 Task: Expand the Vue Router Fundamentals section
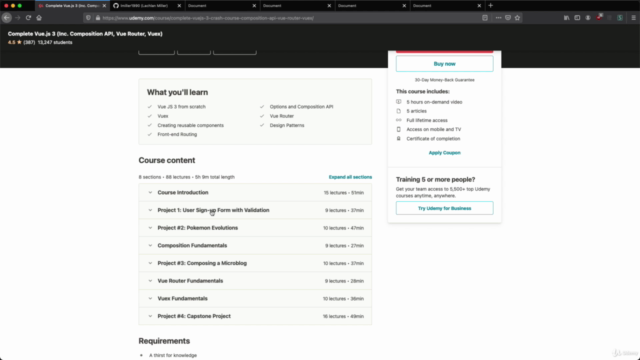255,281
